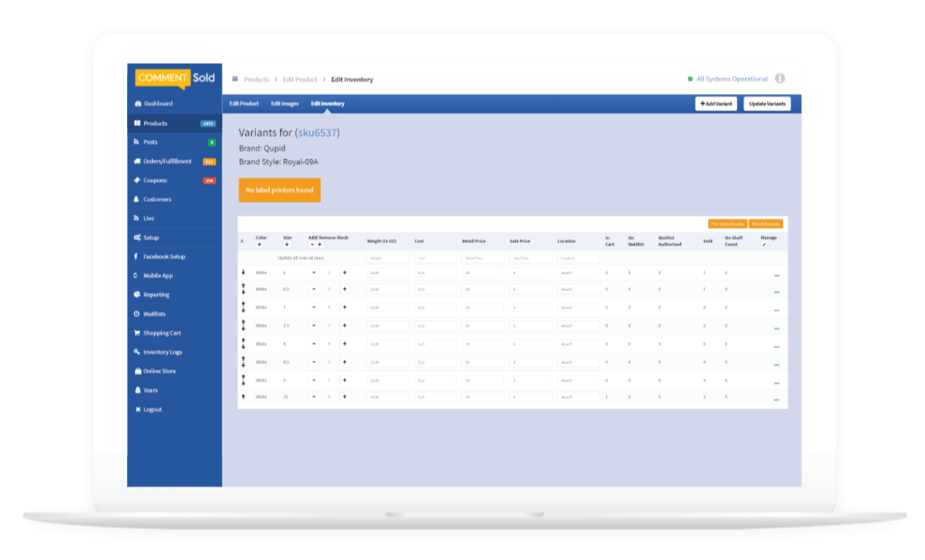Click the update-all Weight input field
Image resolution: width=925 pixels, height=560 pixels.
388,258
